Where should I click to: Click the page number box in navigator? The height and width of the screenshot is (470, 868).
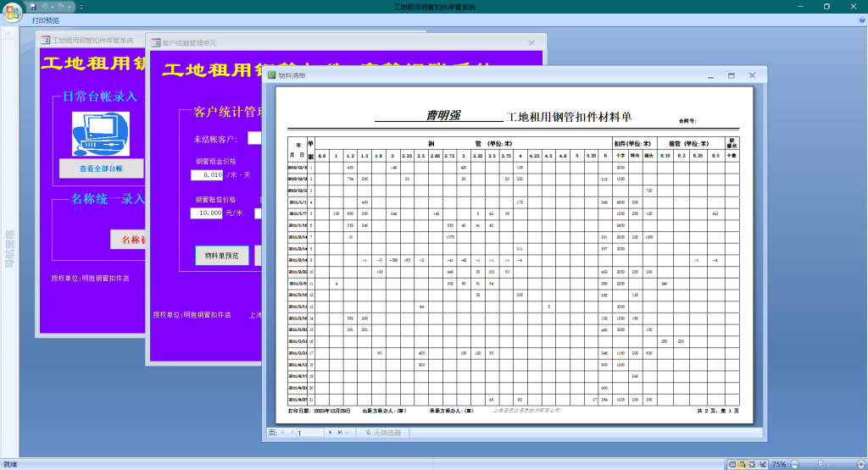tap(309, 433)
